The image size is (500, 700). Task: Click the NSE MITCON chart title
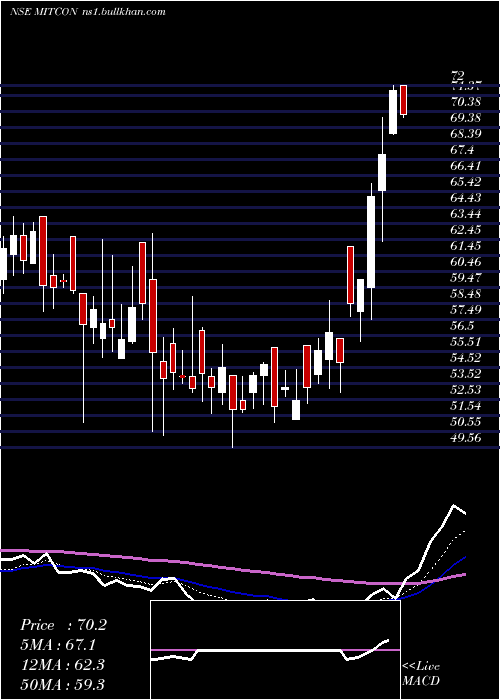coord(87,11)
